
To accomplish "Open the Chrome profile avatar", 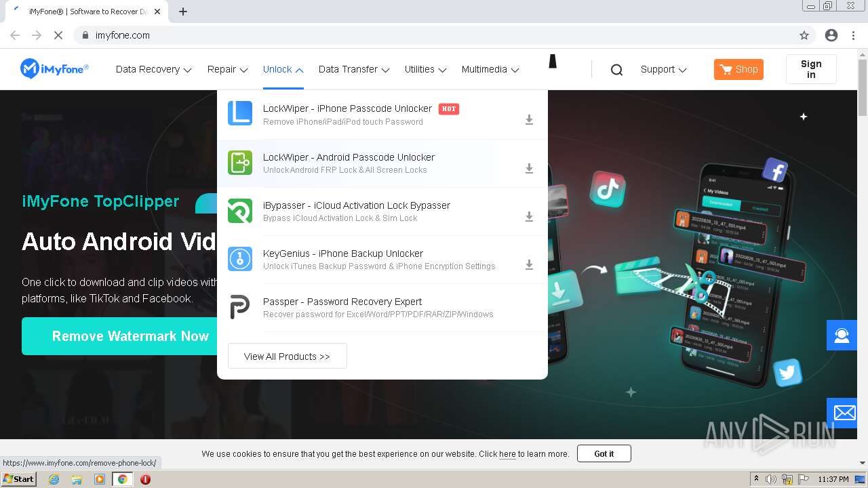I will pyautogui.click(x=831, y=35).
